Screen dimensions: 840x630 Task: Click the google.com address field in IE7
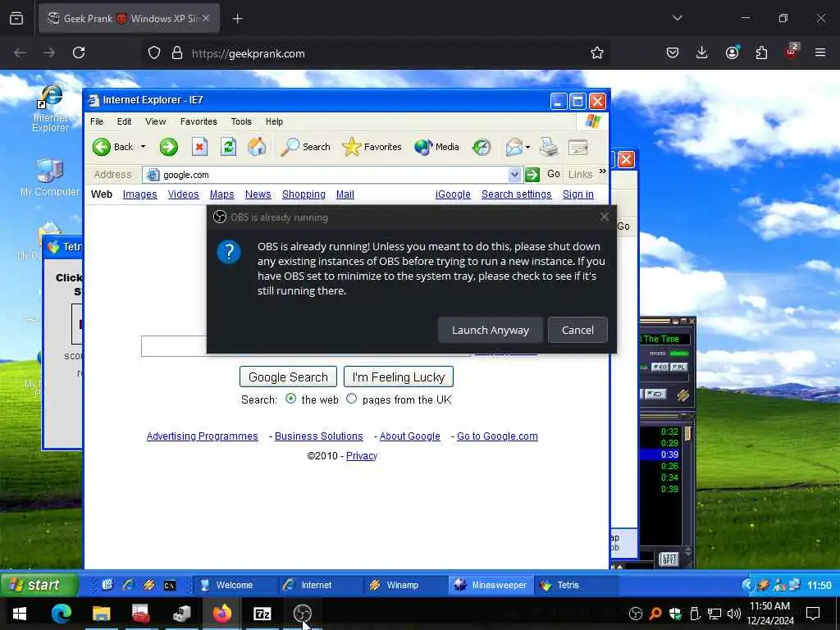332,175
